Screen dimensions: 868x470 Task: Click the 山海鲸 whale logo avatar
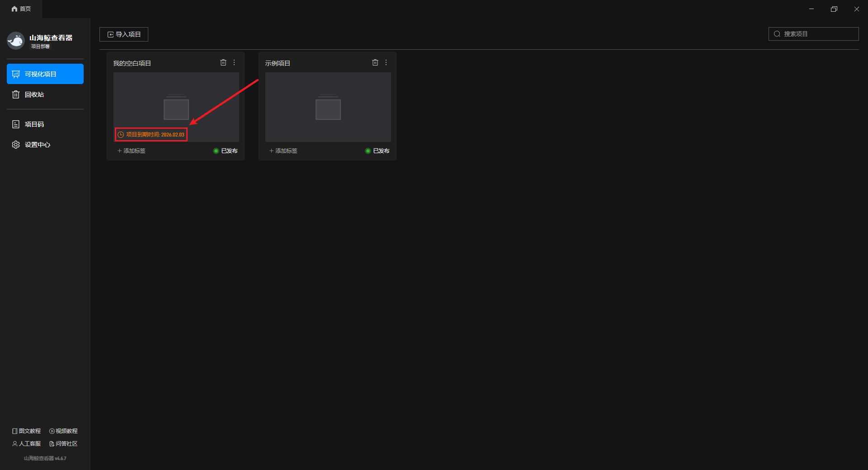pyautogui.click(x=16, y=41)
